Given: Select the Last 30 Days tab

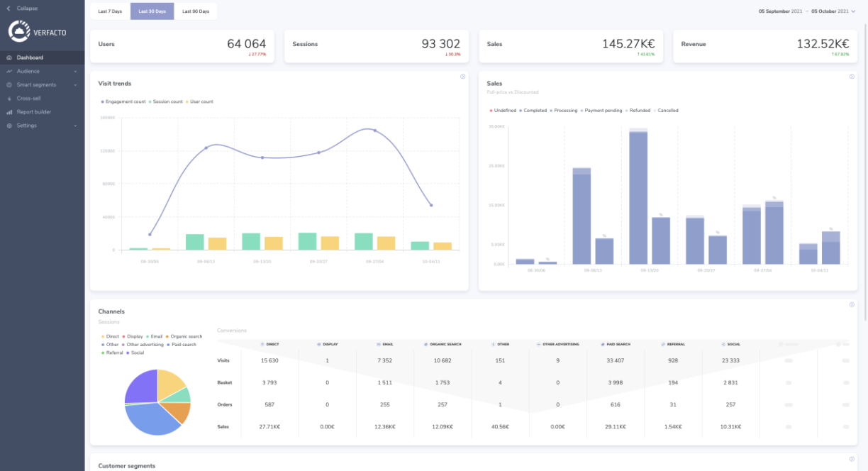Looking at the screenshot, I should (152, 11).
